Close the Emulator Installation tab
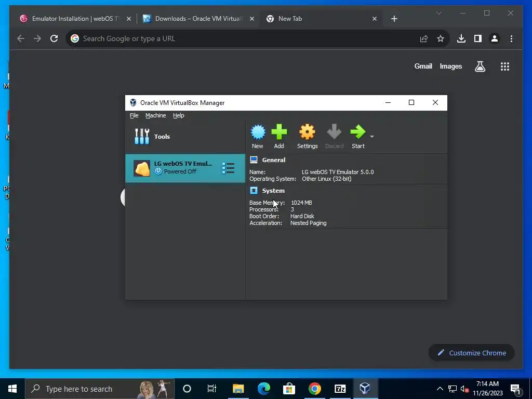The height and width of the screenshot is (399, 532). click(x=129, y=19)
